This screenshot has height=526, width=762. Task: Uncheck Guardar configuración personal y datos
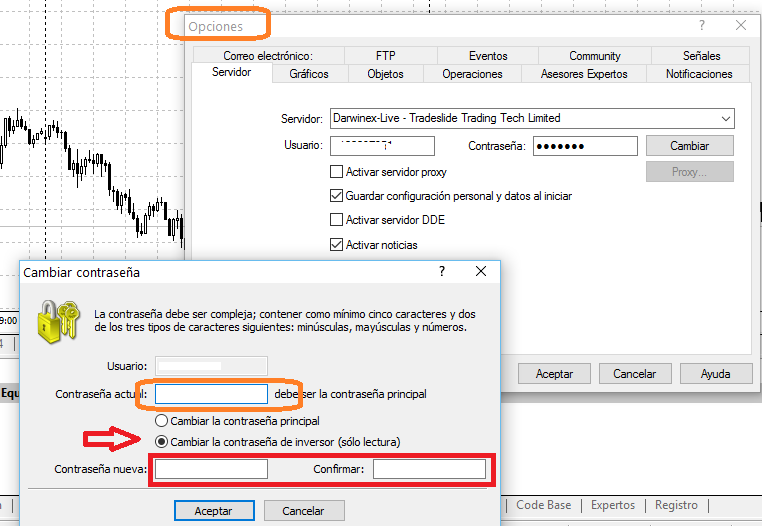337,196
